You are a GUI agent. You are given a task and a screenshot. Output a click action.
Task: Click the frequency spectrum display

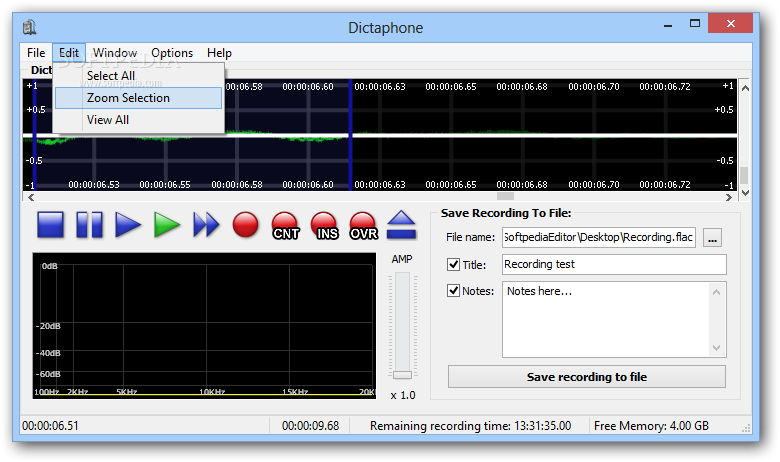coord(204,326)
